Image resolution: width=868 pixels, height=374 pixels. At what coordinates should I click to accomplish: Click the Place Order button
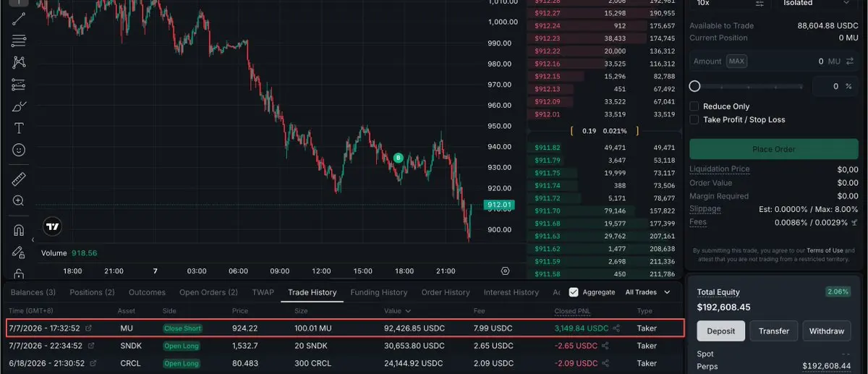click(773, 149)
